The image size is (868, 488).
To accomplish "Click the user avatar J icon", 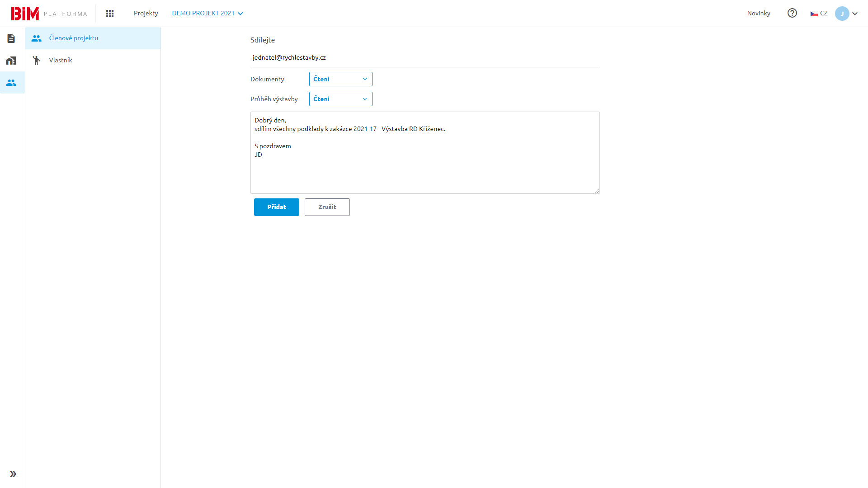I will pyautogui.click(x=842, y=14).
